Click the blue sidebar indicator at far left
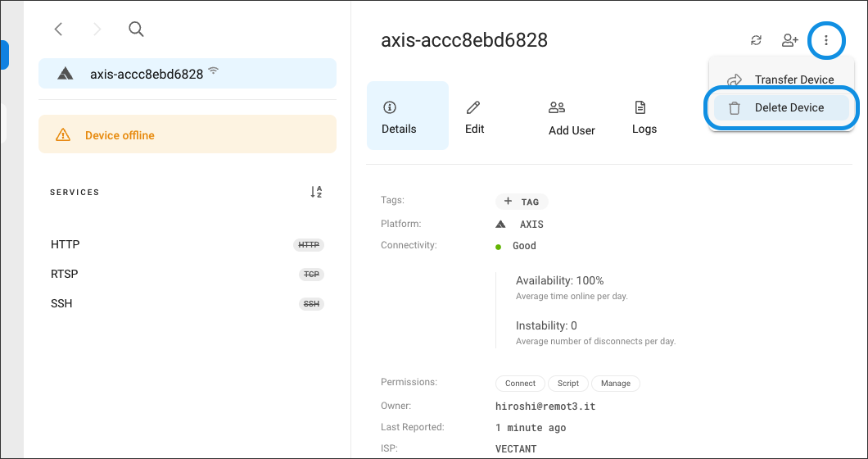This screenshot has width=868, height=459. click(4, 54)
